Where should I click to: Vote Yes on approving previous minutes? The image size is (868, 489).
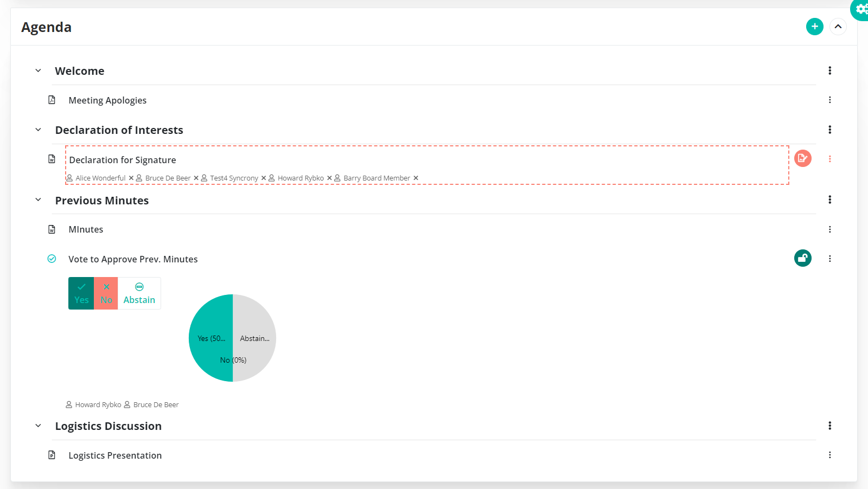coord(81,293)
